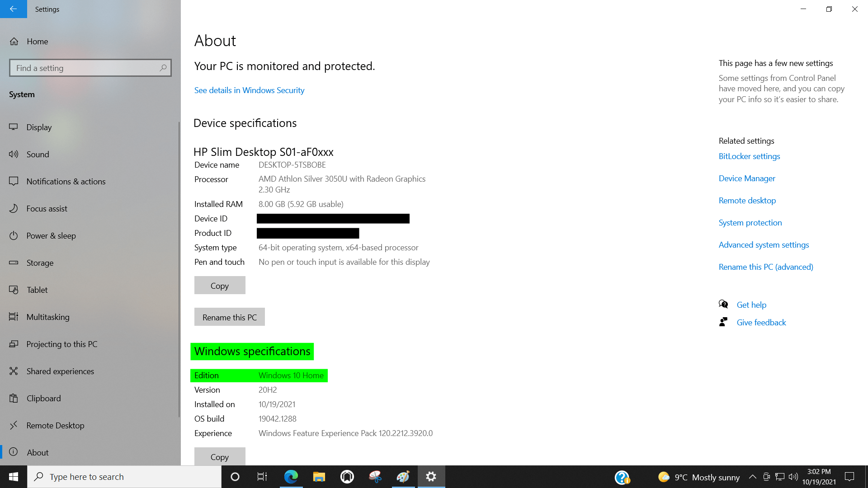Screen dimensions: 868x488
Task: Click the Give feedback link
Action: click(x=761, y=323)
